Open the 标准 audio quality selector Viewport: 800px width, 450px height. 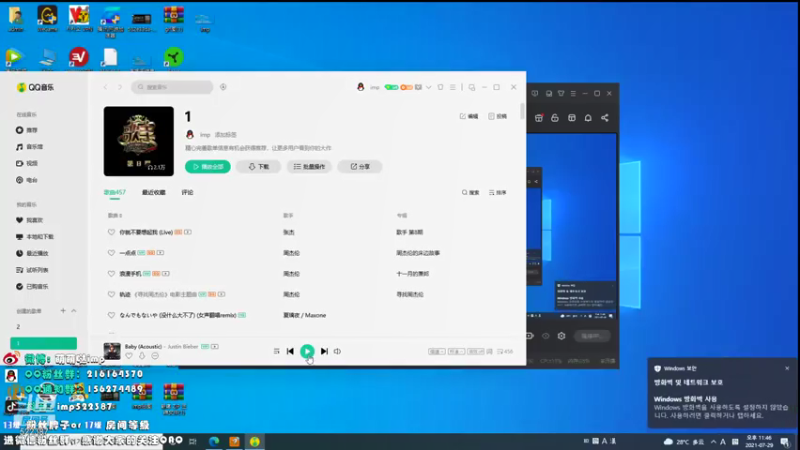click(x=456, y=352)
